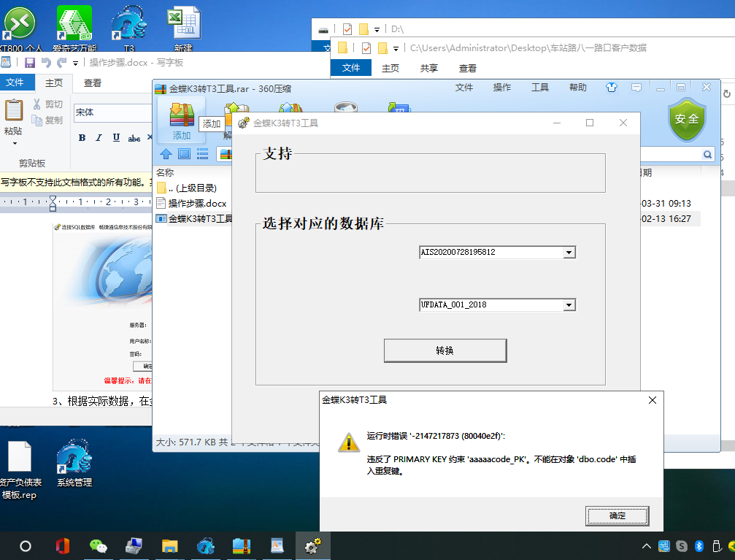Switch 360压缩 to list detail view
This screenshot has width=735, height=560.
coord(202,154)
